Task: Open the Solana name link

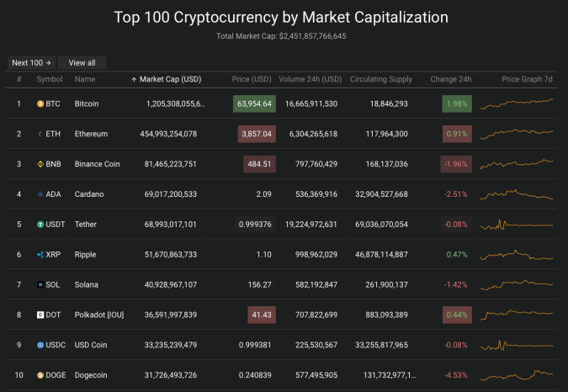Action: pyautogui.click(x=86, y=285)
